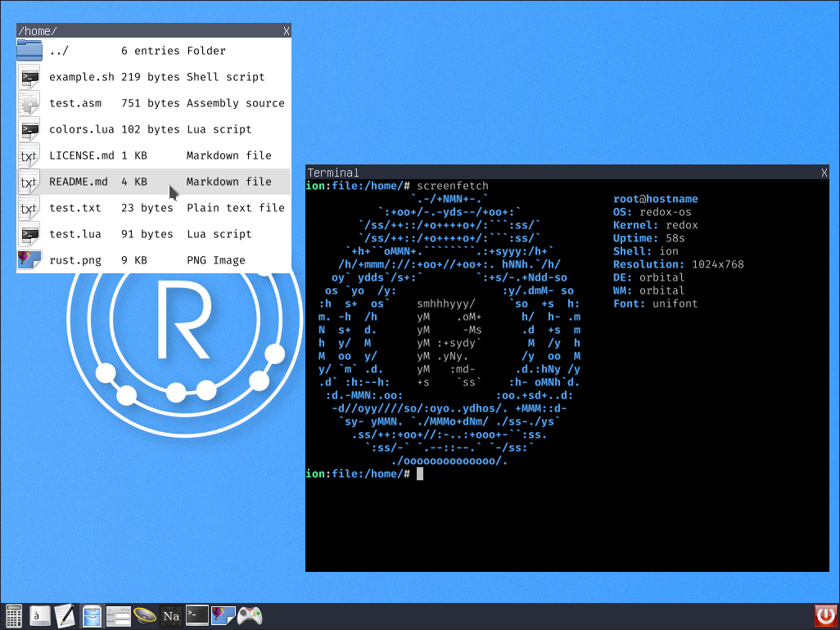
Task: Select the test.lua file name
Action: (75, 235)
